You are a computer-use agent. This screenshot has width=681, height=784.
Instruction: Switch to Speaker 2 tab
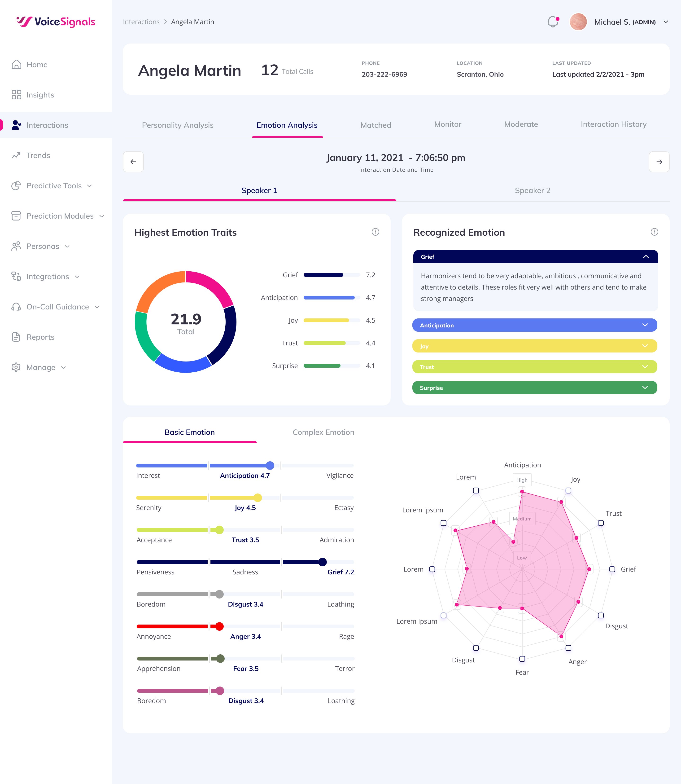pyautogui.click(x=532, y=190)
